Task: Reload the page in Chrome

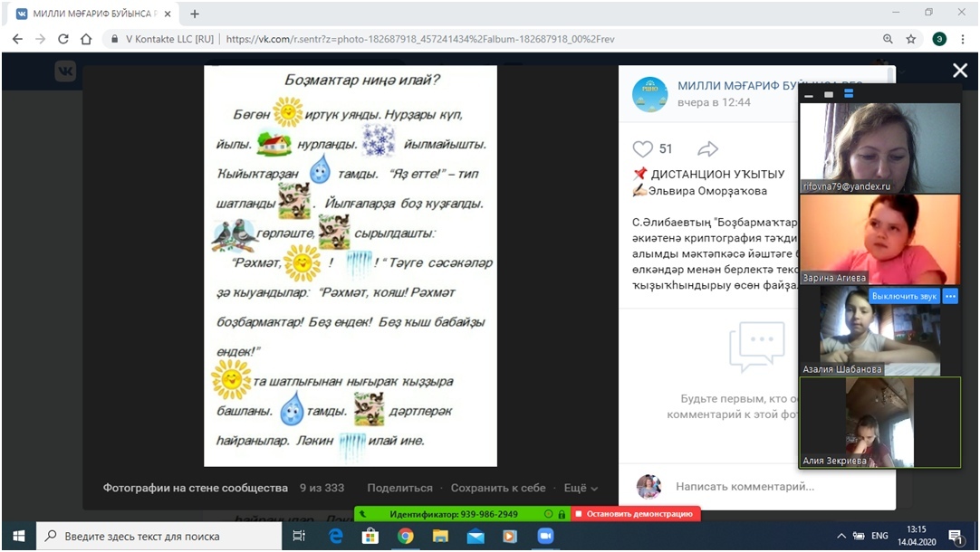Action: pyautogui.click(x=62, y=39)
